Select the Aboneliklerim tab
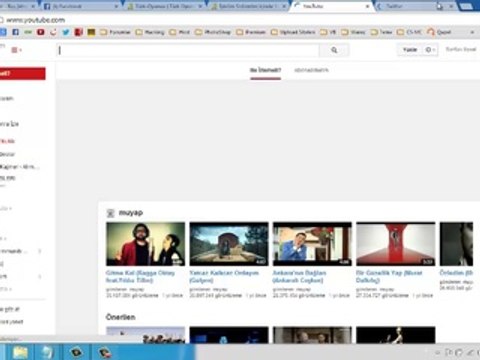 pyautogui.click(x=311, y=70)
